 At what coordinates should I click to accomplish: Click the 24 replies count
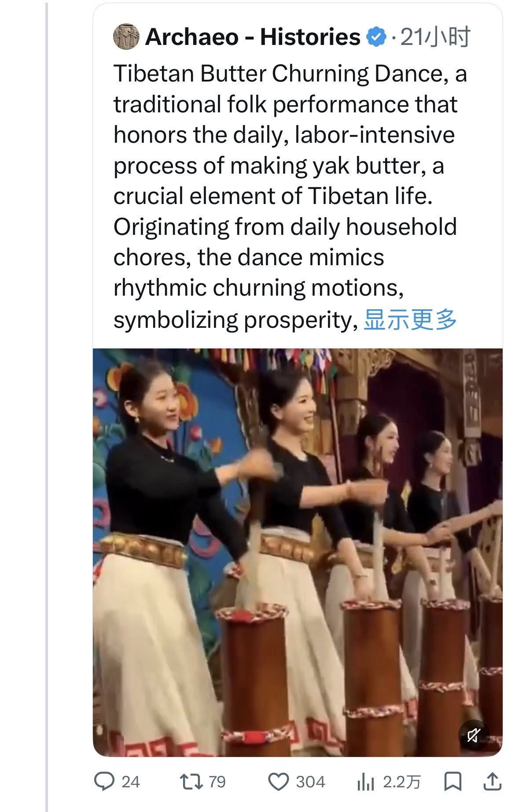click(131, 782)
